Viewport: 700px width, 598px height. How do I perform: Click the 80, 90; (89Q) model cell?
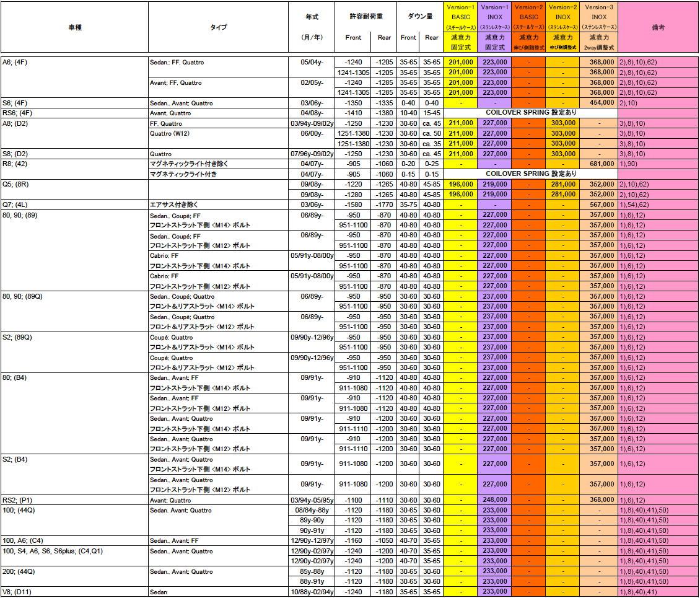[74, 312]
